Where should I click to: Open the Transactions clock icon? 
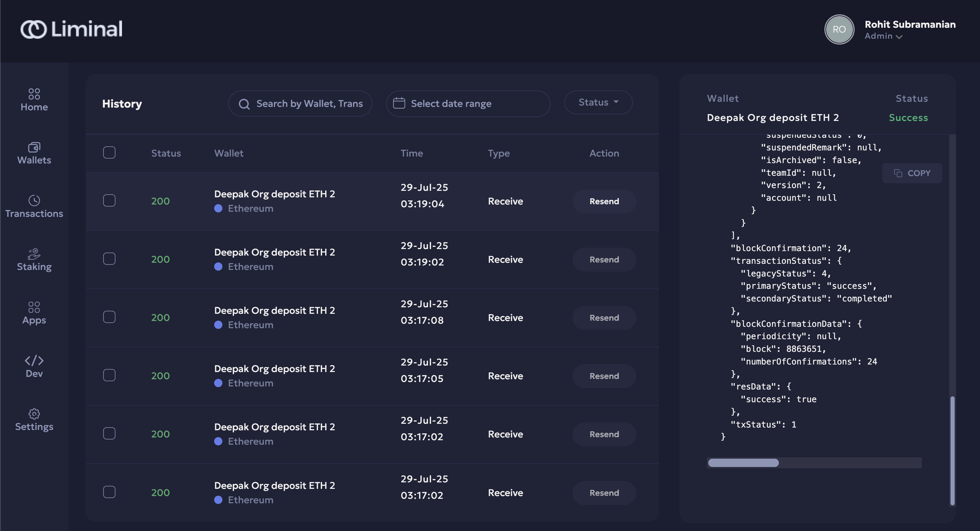(x=34, y=200)
